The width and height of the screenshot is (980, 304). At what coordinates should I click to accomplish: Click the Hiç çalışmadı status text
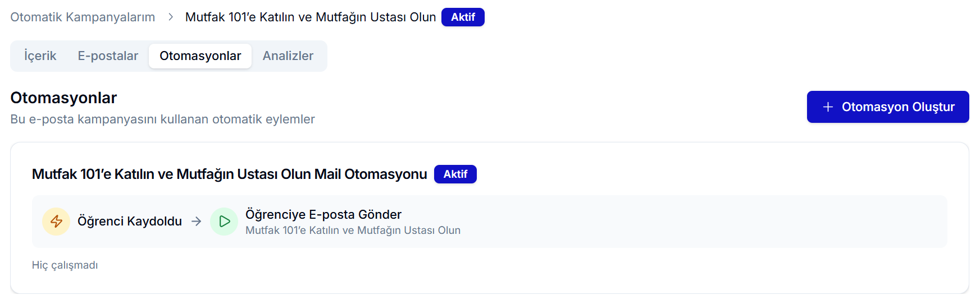coord(65,265)
